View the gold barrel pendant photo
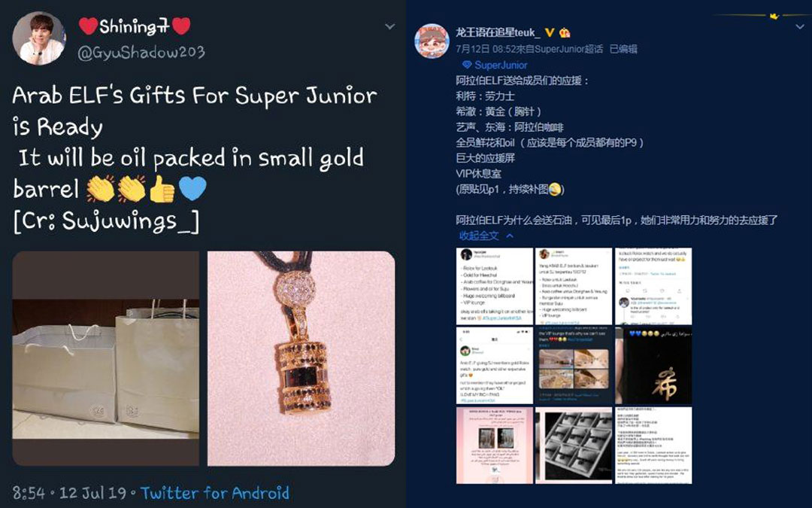 [x=301, y=359]
